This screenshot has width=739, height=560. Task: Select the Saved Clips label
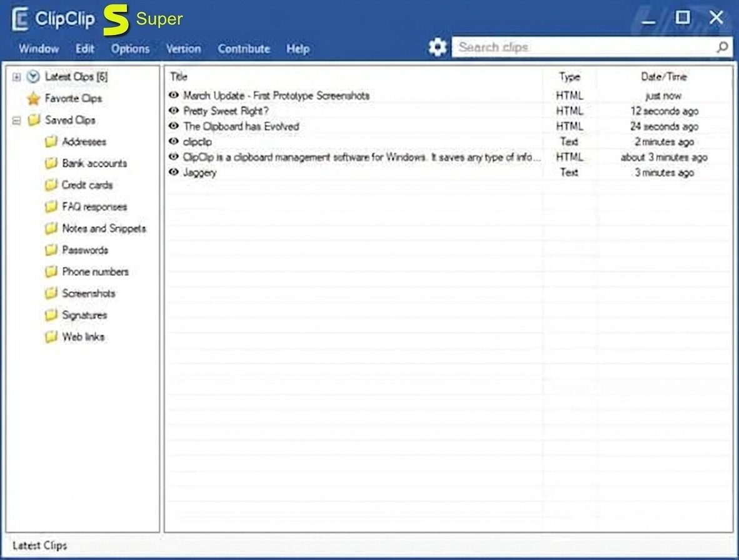[70, 120]
